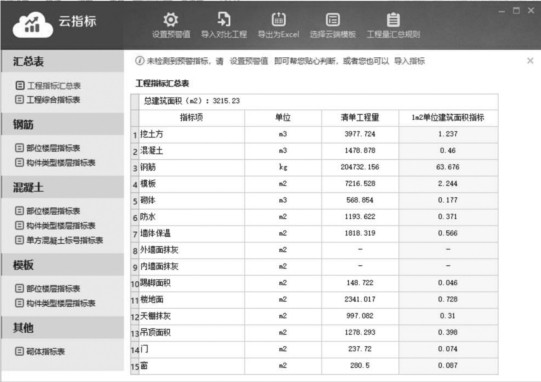Collapse the 钢筋 section header
Screen dimensions: 541x382
point(62,124)
